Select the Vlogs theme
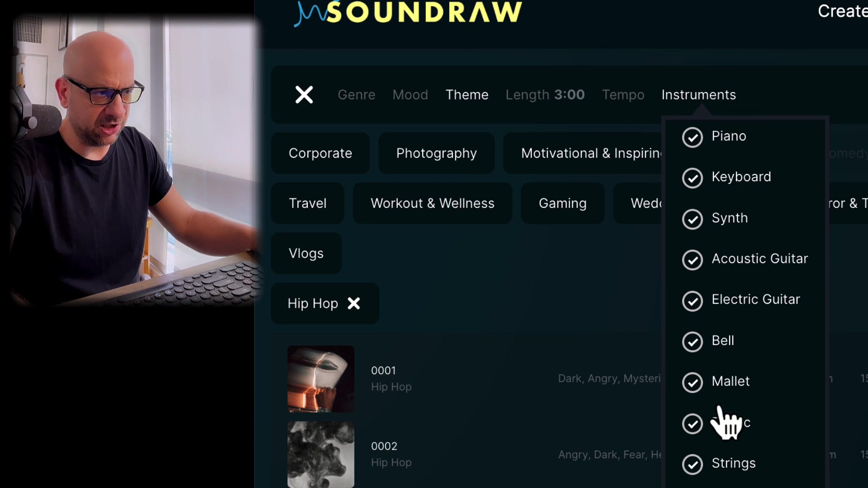This screenshot has height=488, width=868. point(306,253)
